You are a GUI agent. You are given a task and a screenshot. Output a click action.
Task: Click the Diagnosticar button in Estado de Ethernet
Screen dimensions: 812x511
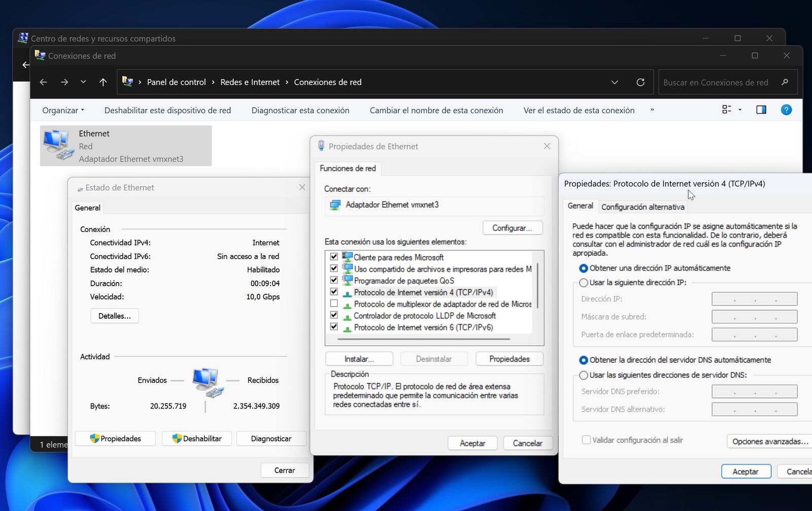272,438
